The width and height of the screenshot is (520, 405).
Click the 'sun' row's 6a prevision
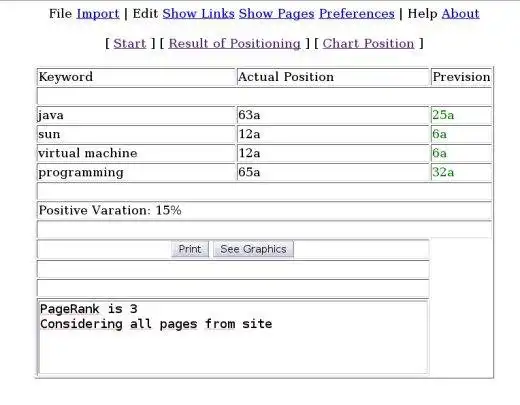(439, 134)
